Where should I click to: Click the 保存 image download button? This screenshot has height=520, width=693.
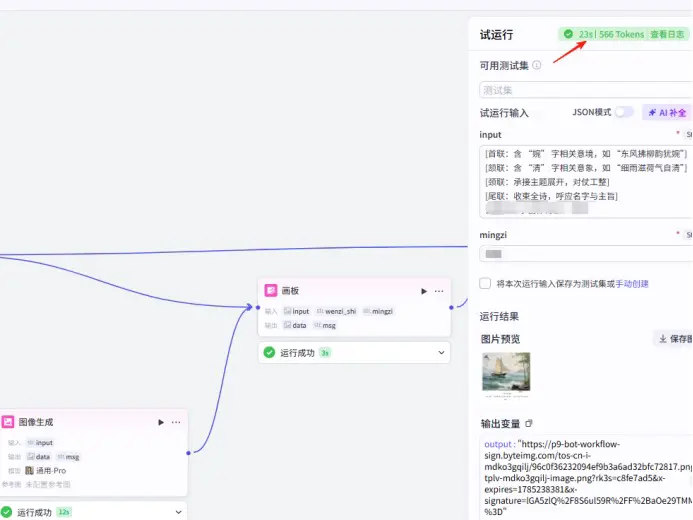(674, 339)
